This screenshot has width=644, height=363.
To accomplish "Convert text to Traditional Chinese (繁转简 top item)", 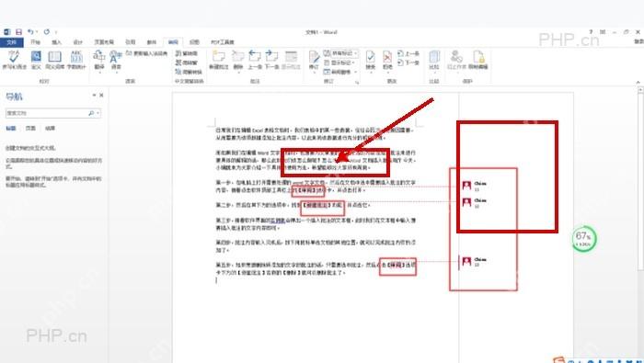I will pos(187,53).
